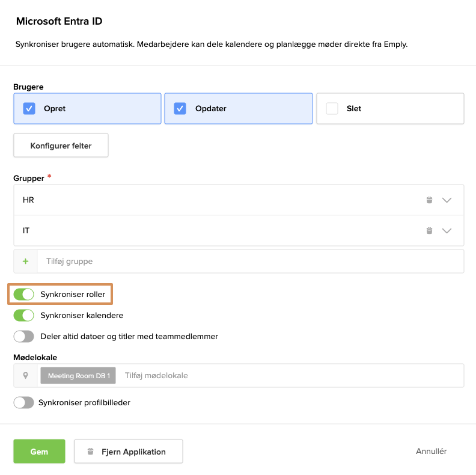Save settings with the Gem button
The width and height of the screenshot is (476, 475).
[x=39, y=452]
